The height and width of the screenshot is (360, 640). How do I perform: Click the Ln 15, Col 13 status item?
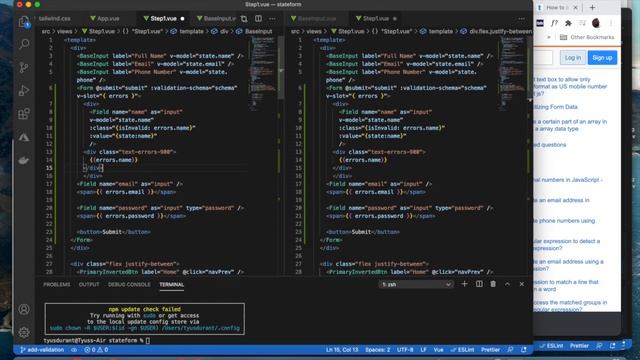[x=342, y=350]
